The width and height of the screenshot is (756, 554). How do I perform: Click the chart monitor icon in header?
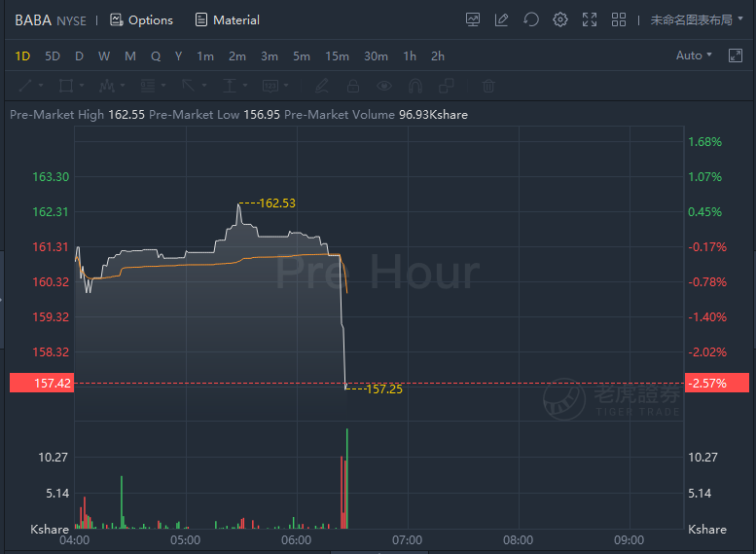(x=473, y=19)
